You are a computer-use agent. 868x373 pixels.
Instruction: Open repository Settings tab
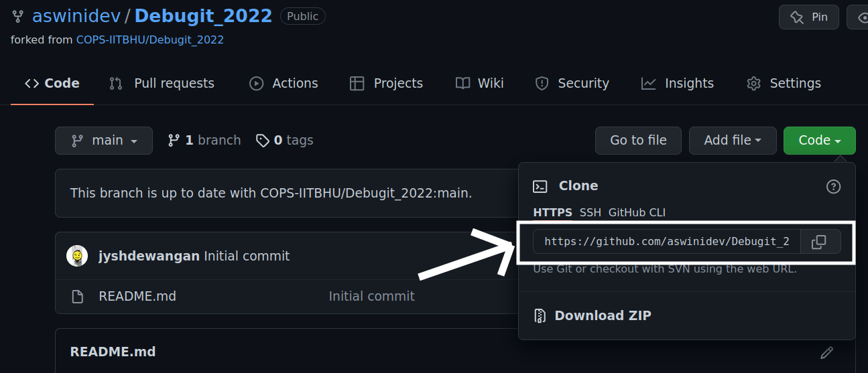tap(784, 84)
